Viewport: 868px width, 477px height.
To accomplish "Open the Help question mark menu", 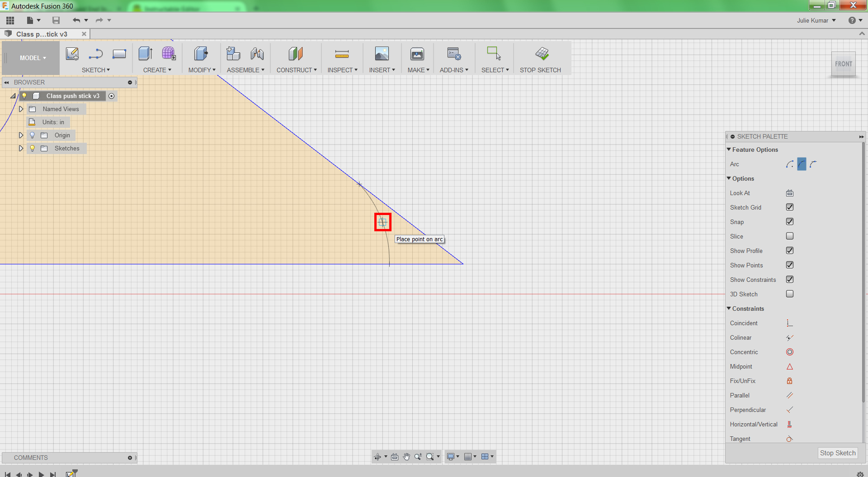I will (x=855, y=20).
